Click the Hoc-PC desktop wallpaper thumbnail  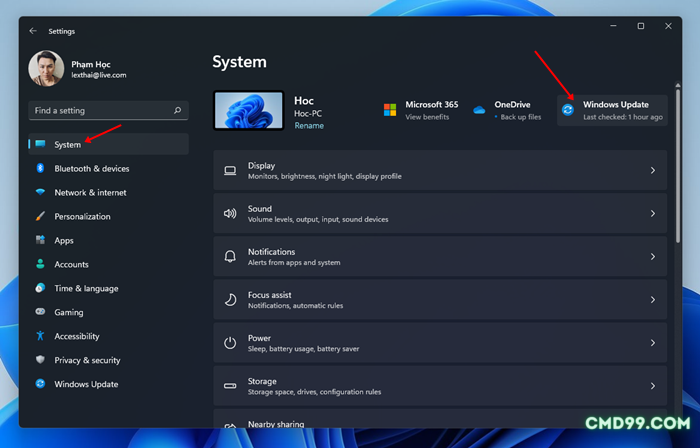click(x=249, y=111)
